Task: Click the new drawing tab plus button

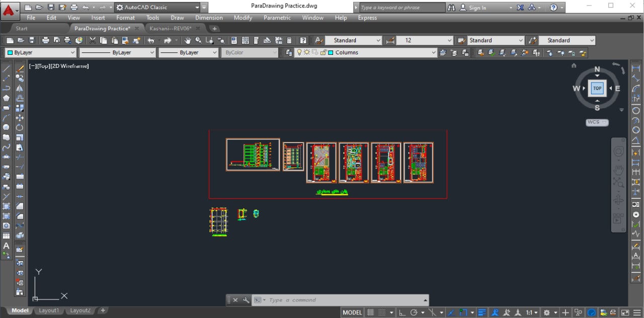Action: [x=214, y=29]
